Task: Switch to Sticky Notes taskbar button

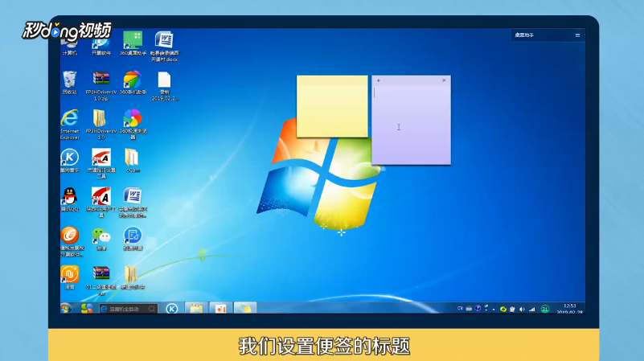Action: point(245,308)
